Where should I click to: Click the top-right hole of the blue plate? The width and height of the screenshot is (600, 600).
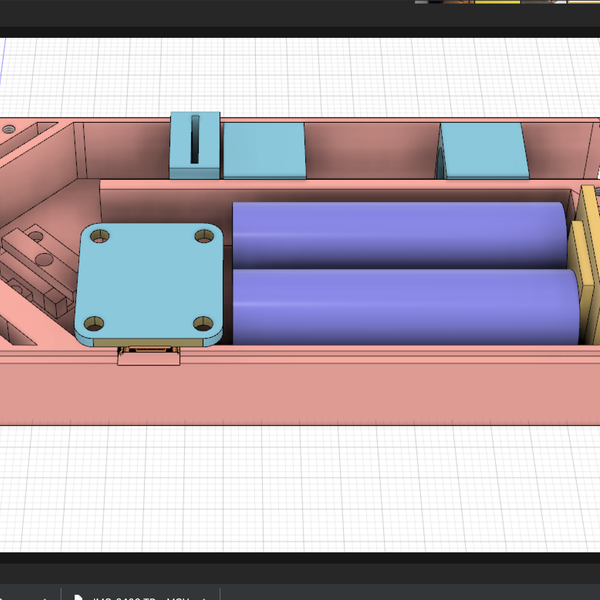pos(204,236)
